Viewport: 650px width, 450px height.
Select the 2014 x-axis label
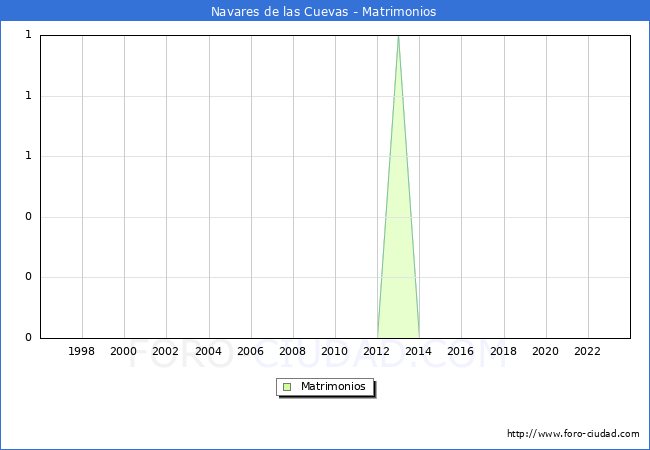point(418,351)
